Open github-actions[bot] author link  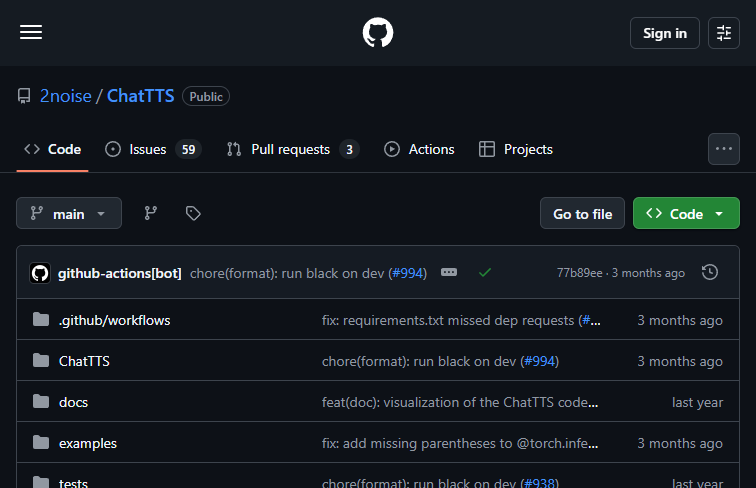[120, 273]
